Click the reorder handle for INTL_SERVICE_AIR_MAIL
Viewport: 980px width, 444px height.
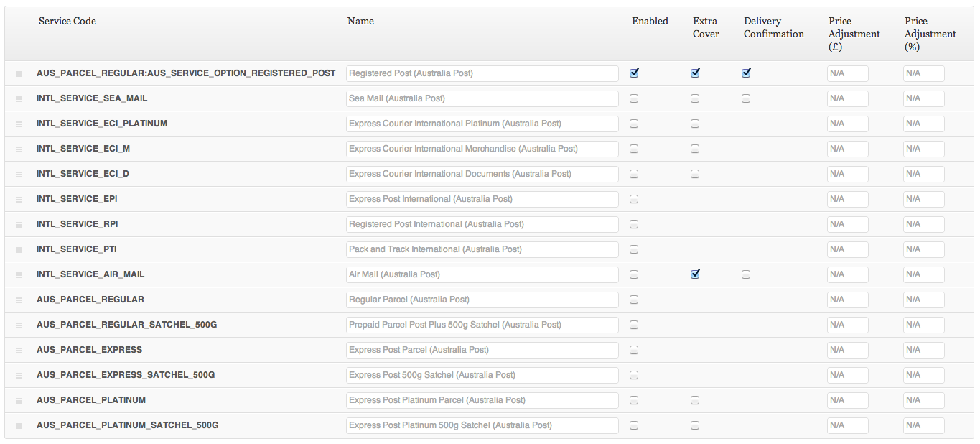coord(19,275)
